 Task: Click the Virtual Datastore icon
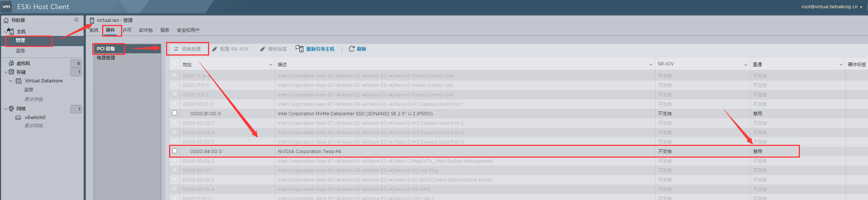(x=19, y=81)
